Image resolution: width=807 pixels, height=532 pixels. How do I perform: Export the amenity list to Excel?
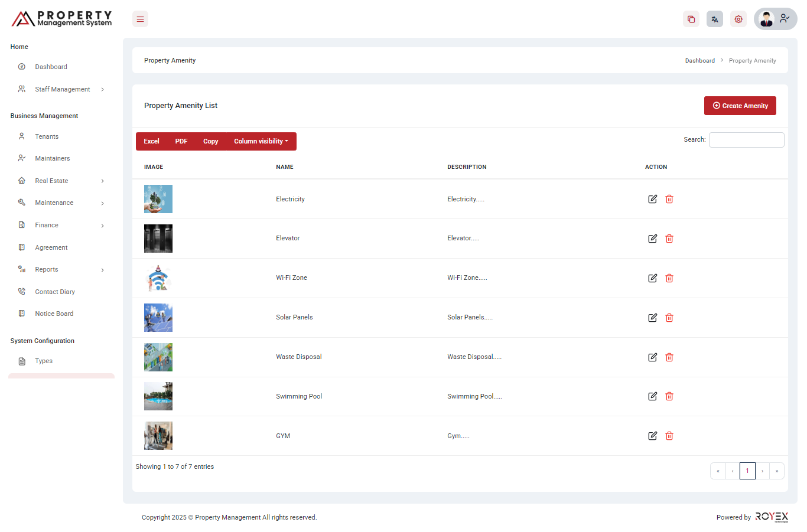click(x=151, y=141)
